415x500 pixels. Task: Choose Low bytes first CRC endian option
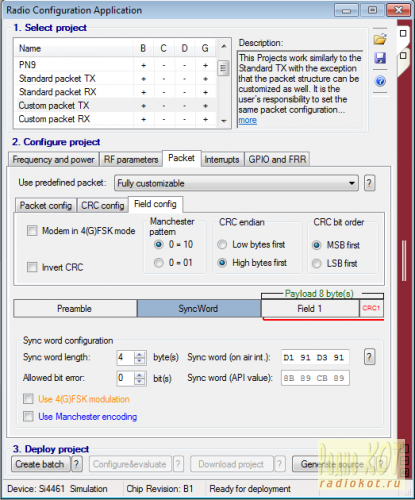[x=222, y=245]
